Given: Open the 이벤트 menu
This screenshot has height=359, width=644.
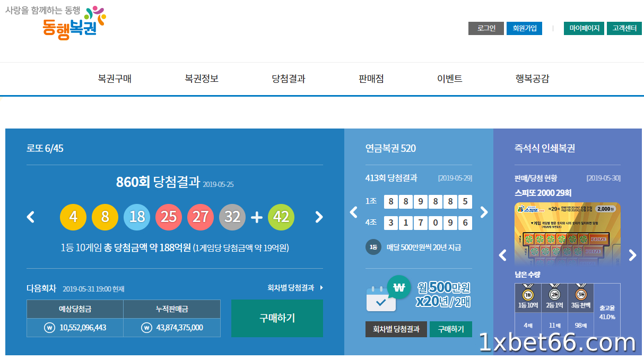Looking at the screenshot, I should tap(449, 78).
